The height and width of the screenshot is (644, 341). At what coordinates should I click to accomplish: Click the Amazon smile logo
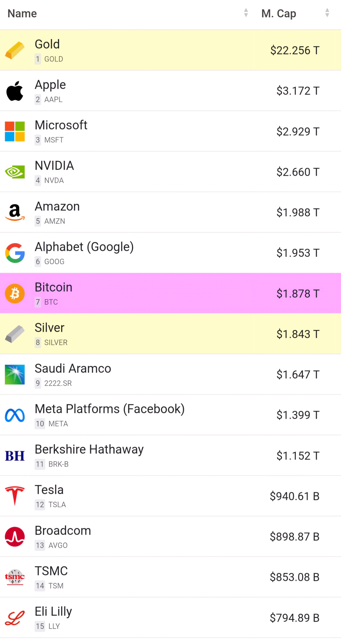point(15,213)
